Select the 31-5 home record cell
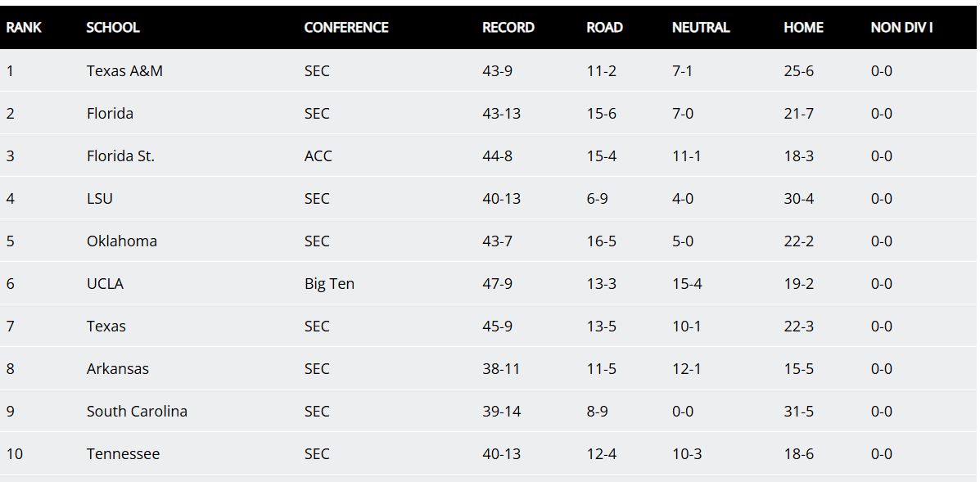The width and height of the screenshot is (980, 482). tap(799, 411)
